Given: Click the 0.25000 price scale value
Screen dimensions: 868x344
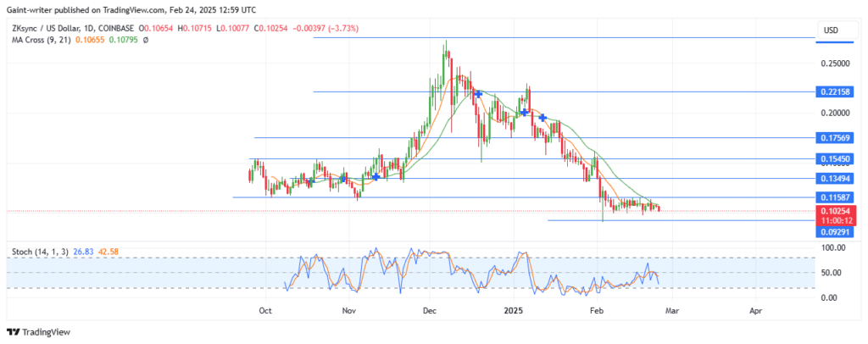Looking at the screenshot, I should click(834, 64).
